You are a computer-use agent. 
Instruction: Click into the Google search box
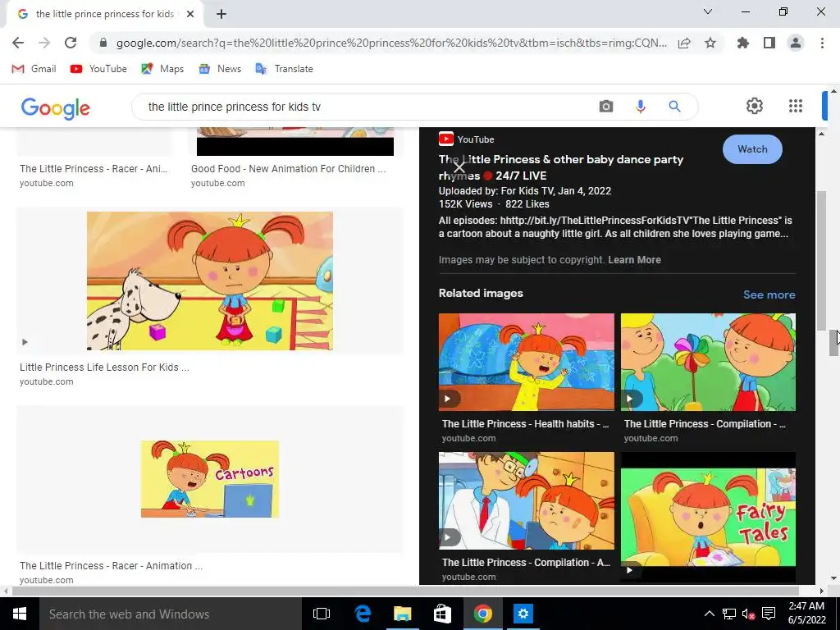coord(364,107)
